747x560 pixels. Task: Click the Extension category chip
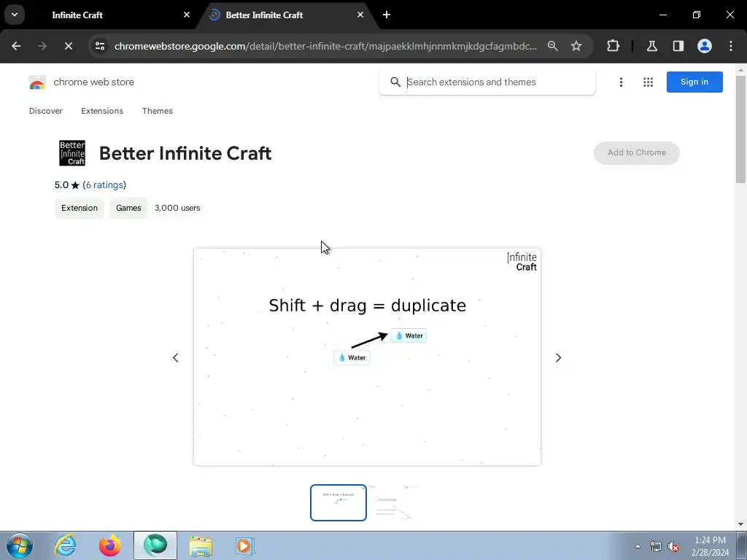[x=80, y=208]
